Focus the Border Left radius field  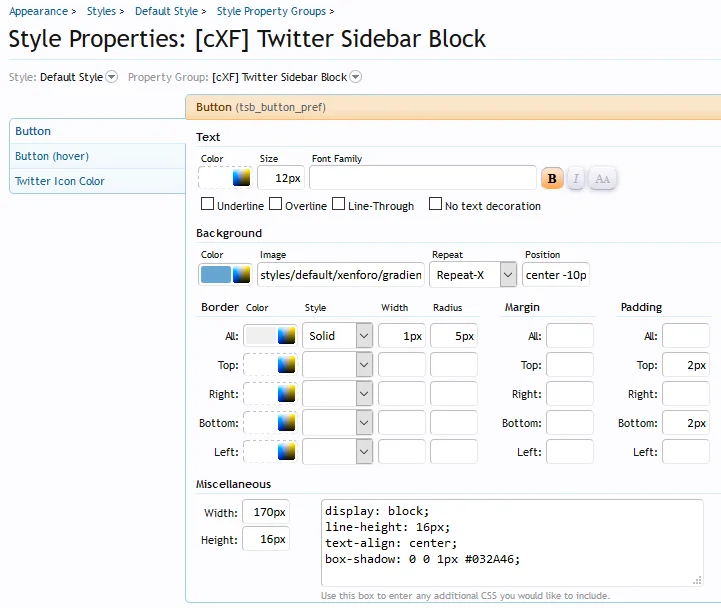click(454, 452)
